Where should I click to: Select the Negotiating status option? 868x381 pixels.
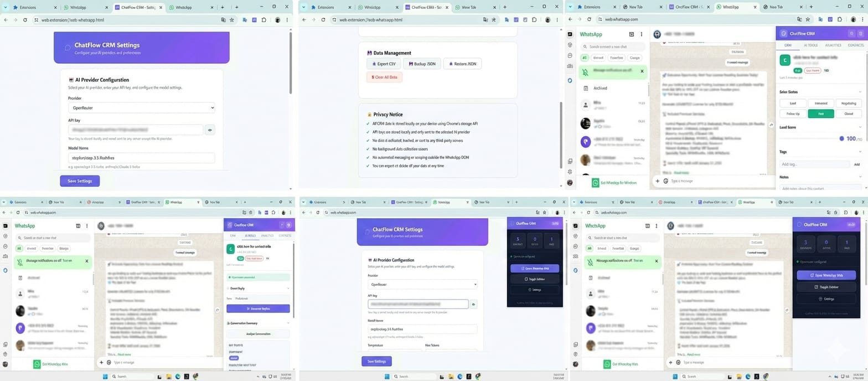click(849, 103)
